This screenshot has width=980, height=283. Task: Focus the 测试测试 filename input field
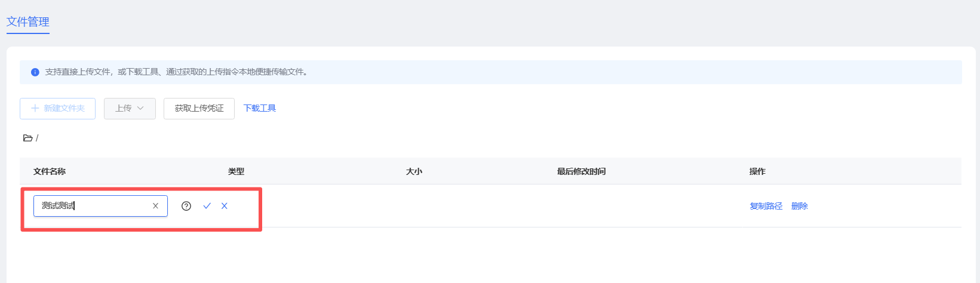tap(93, 206)
